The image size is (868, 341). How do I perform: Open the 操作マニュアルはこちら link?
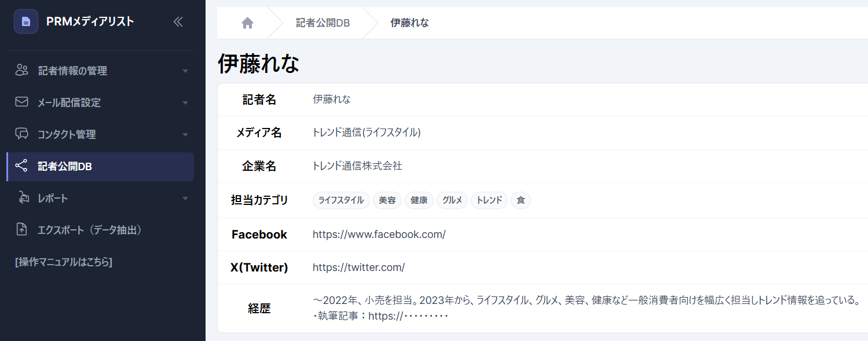[x=64, y=262]
